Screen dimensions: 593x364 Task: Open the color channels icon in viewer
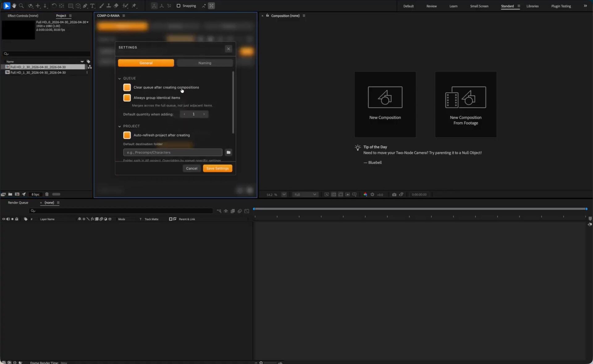[x=365, y=195]
